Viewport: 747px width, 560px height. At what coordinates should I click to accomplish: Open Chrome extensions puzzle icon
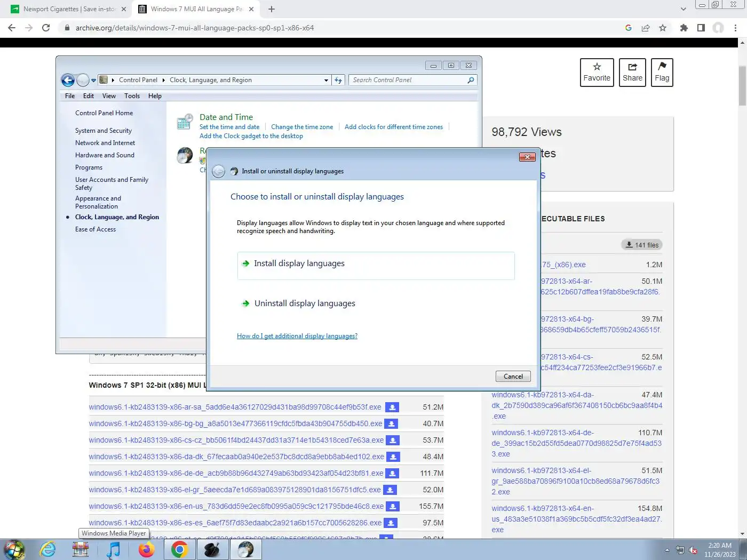(684, 28)
